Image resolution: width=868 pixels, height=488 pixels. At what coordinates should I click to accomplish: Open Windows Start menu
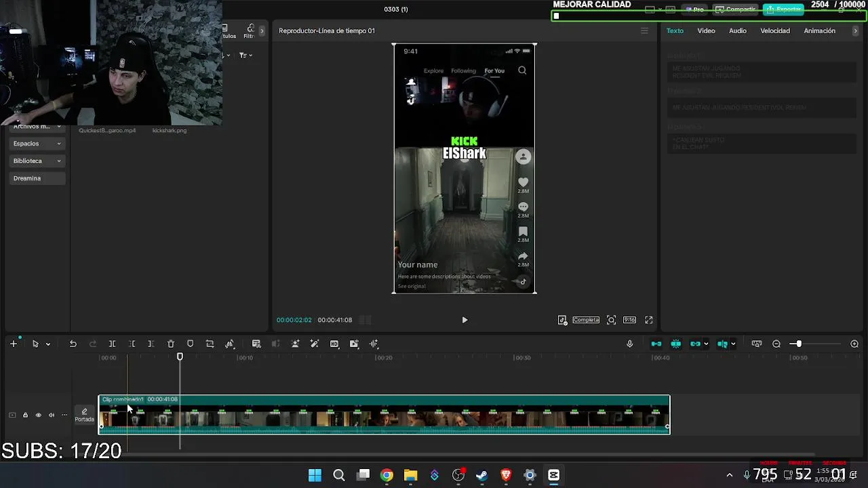coord(315,475)
